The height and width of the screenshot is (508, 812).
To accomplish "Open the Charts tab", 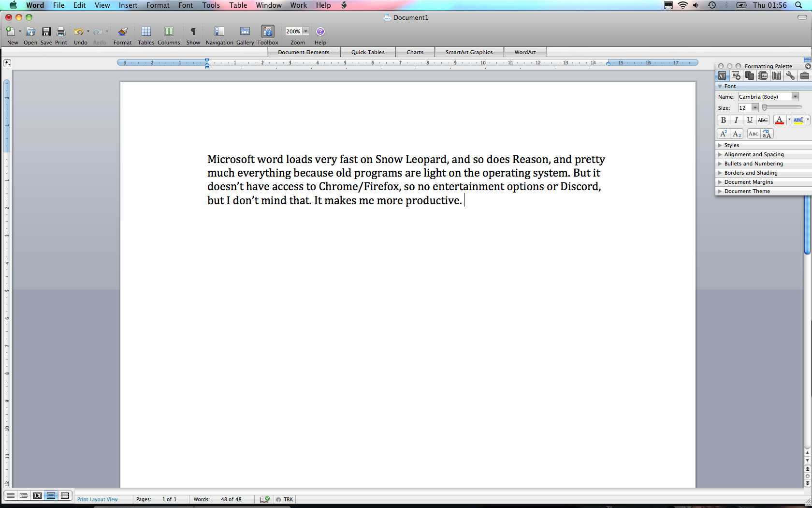I will coord(415,52).
